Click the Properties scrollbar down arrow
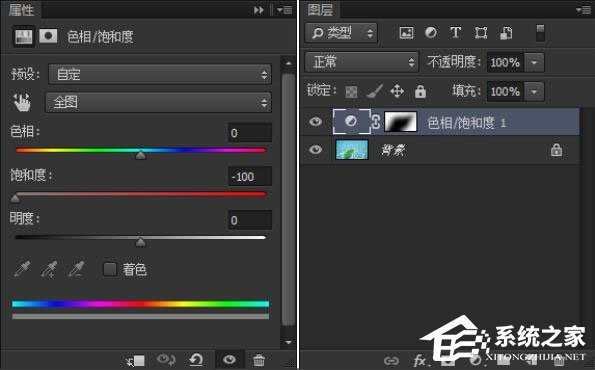595x370 pixels. (x=288, y=342)
